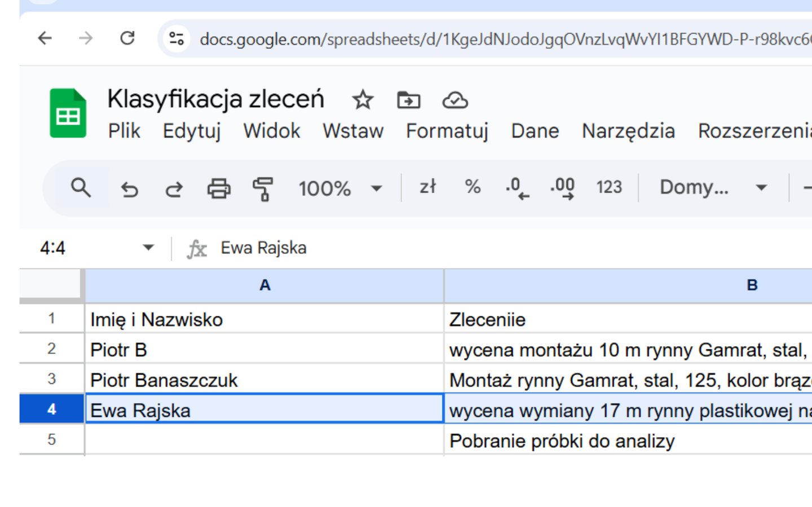The width and height of the screenshot is (812, 507).
Task: Decrease decimal places button
Action: click(x=517, y=188)
